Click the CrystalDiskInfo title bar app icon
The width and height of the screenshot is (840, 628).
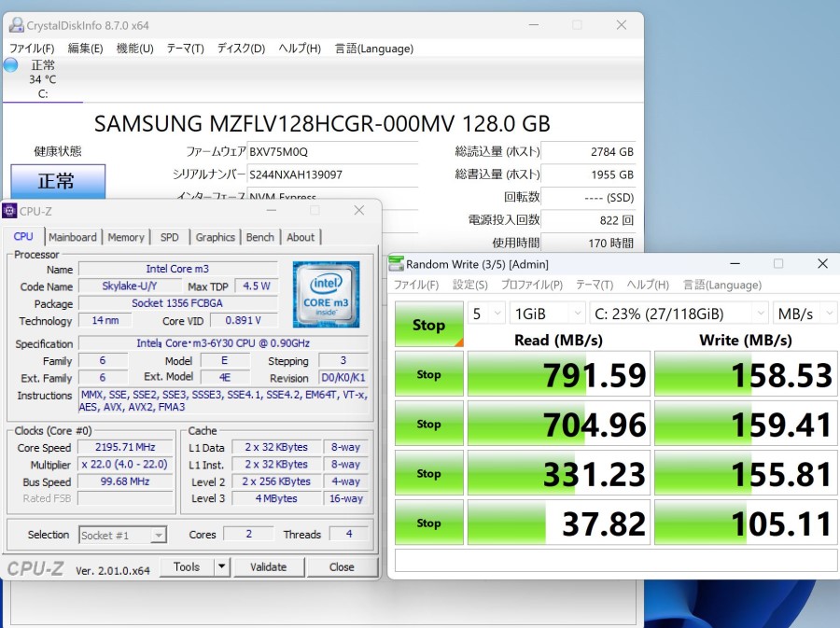(x=17, y=24)
